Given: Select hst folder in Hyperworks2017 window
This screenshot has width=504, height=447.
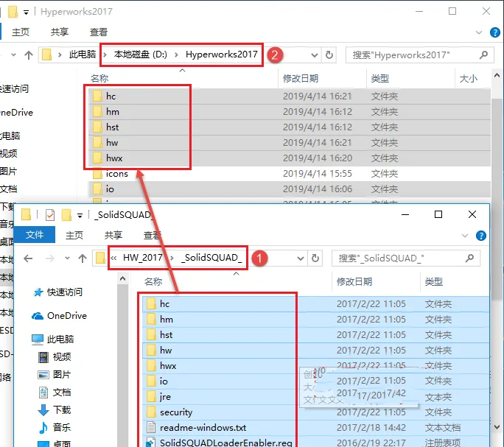Looking at the screenshot, I should tap(290, 127).
